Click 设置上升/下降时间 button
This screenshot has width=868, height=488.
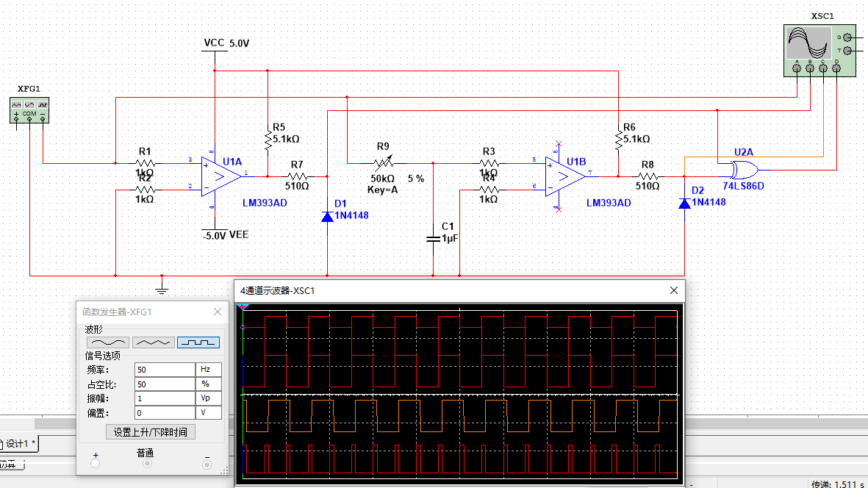click(151, 432)
